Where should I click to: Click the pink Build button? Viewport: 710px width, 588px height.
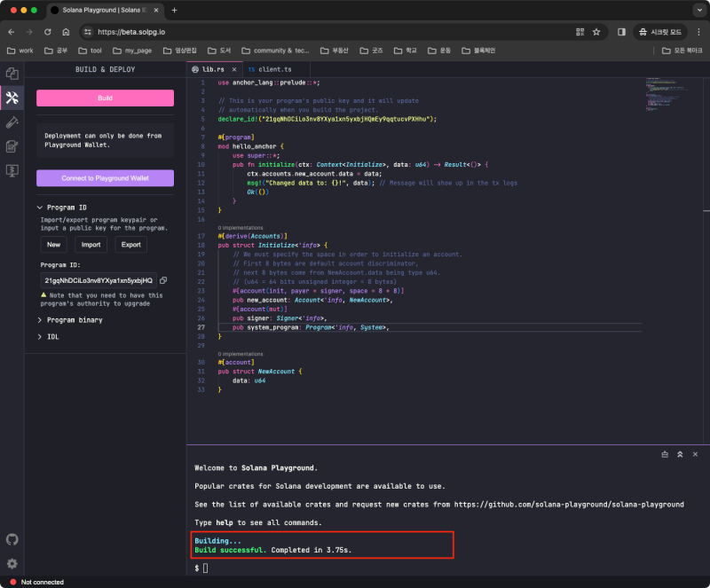[105, 98]
